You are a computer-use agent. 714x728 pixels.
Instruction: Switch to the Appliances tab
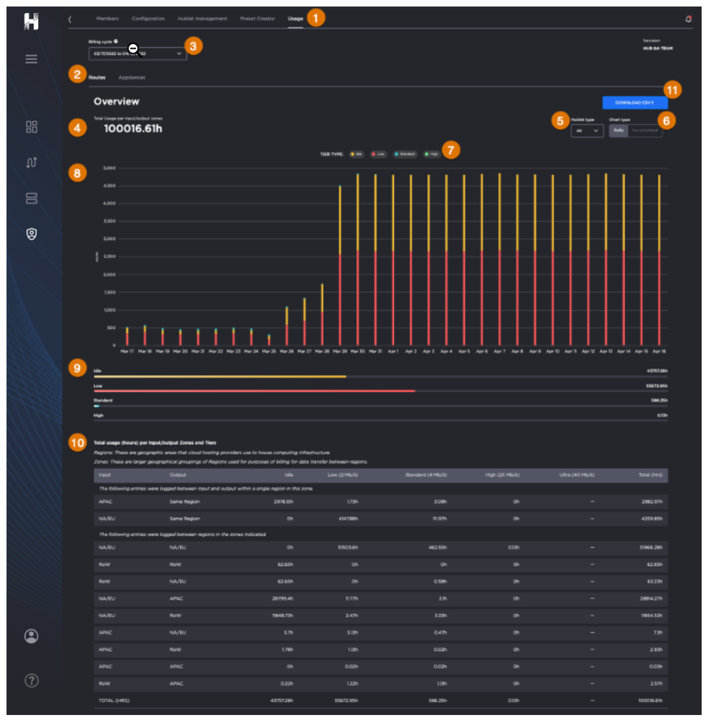pos(131,77)
